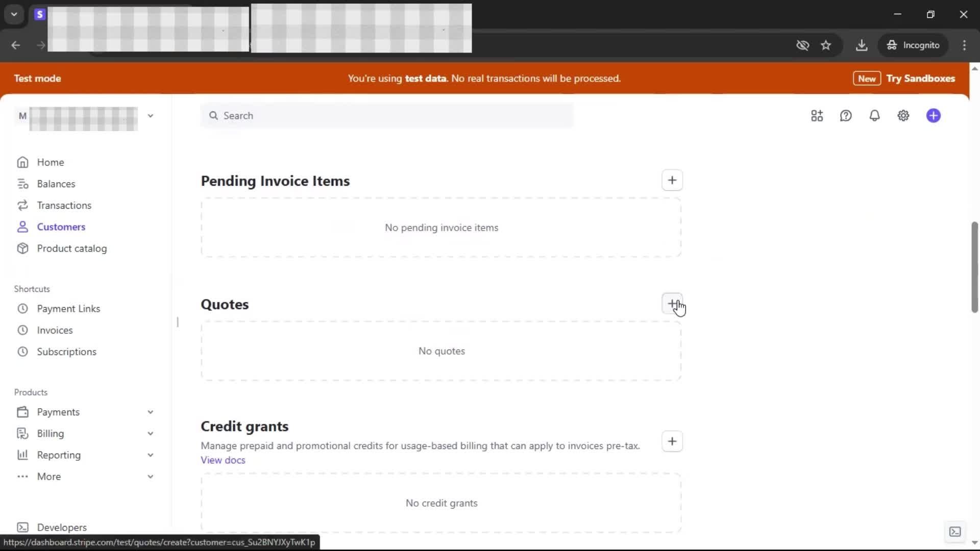The height and width of the screenshot is (551, 980).
Task: Expand the Billing products section
Action: point(150,433)
